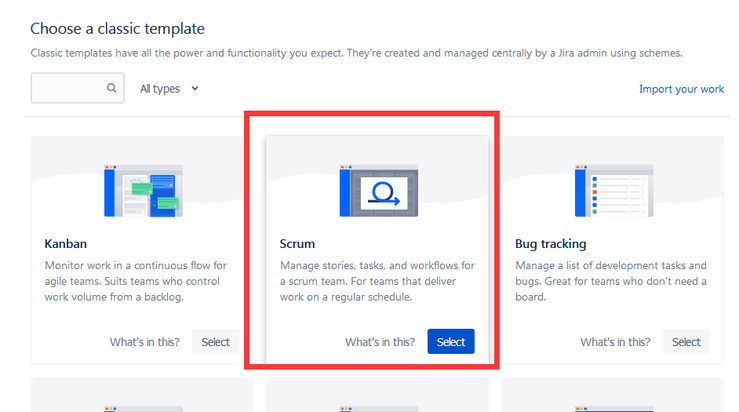This screenshot has height=412, width=739.
Task: Open What's in this? for Kanban
Action: pyautogui.click(x=145, y=342)
